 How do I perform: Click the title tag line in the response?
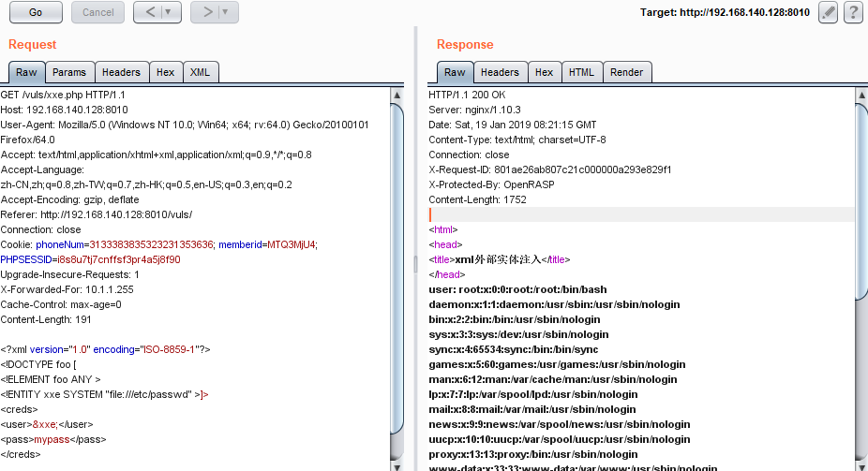point(500,259)
